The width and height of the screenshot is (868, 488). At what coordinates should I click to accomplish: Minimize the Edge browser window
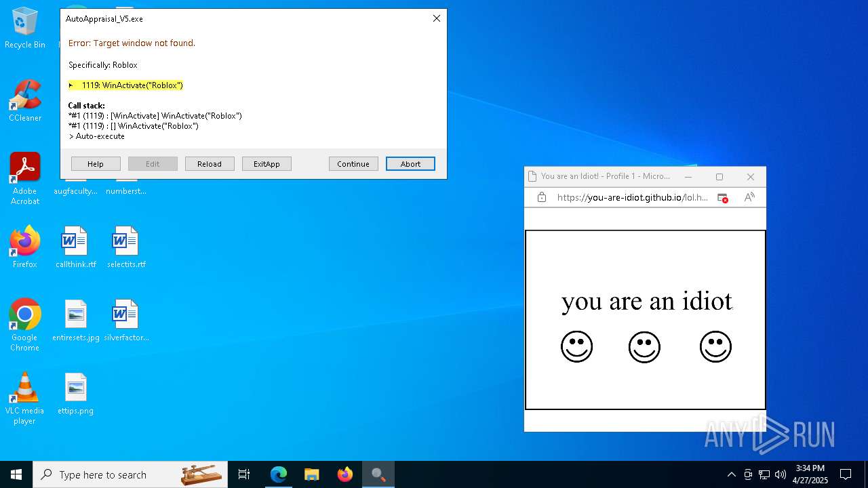point(688,177)
